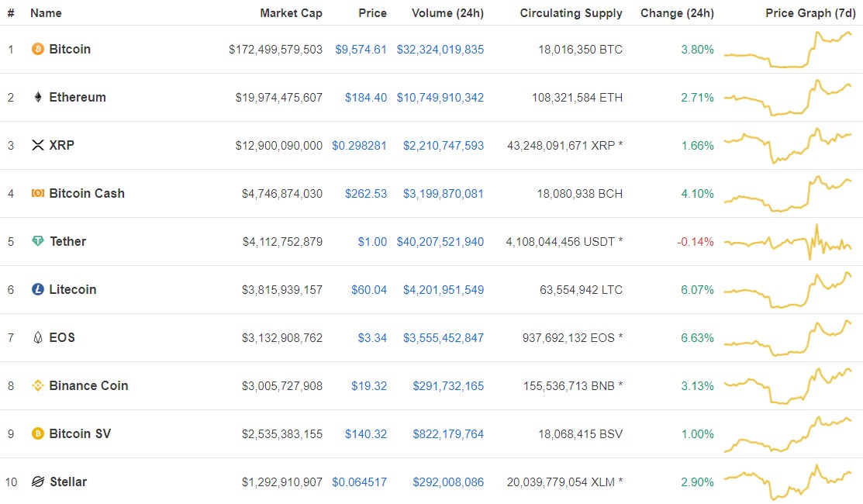
Task: Click the Tether logo icon
Action: [37, 241]
